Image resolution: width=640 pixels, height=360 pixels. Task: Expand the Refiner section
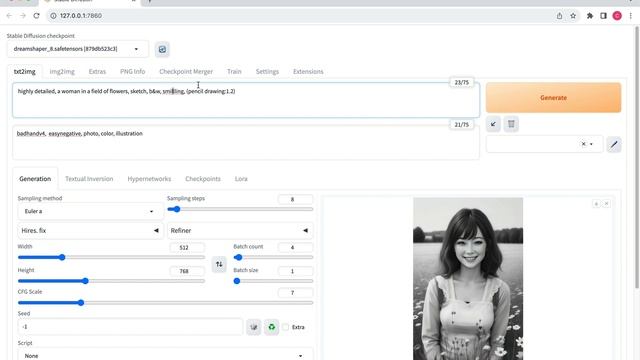240,231
